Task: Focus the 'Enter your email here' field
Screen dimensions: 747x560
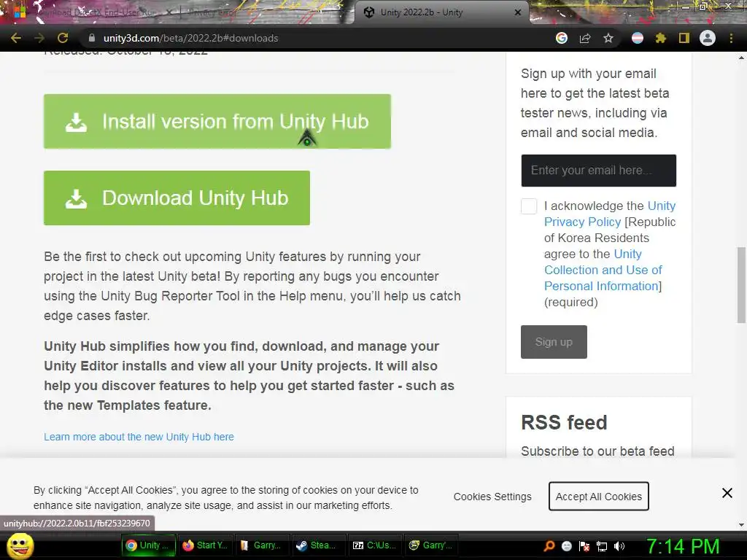Action: tap(598, 171)
